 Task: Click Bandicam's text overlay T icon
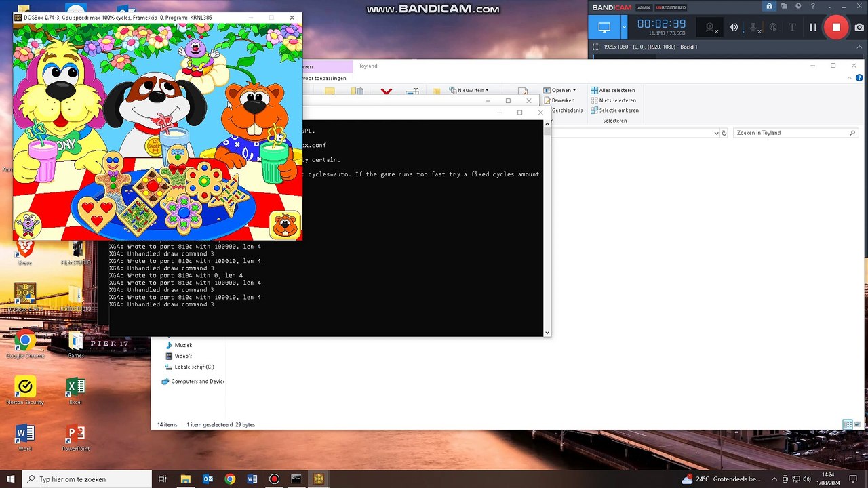click(792, 27)
